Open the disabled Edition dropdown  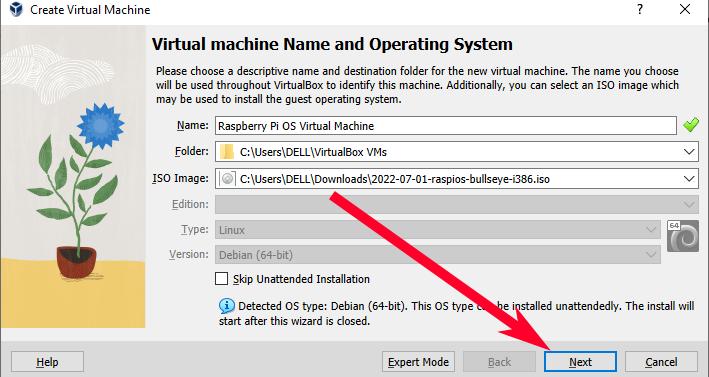click(x=457, y=204)
